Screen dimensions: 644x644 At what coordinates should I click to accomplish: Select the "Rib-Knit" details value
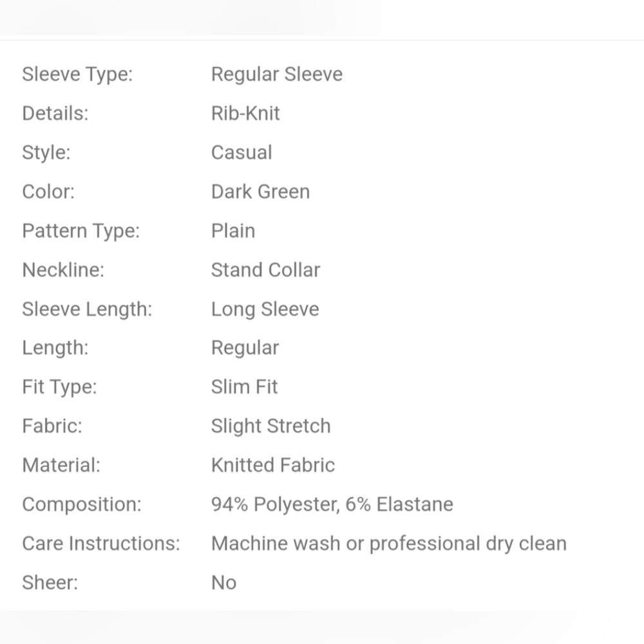click(245, 114)
